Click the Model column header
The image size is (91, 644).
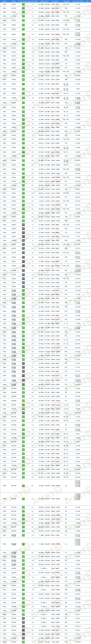14,1
